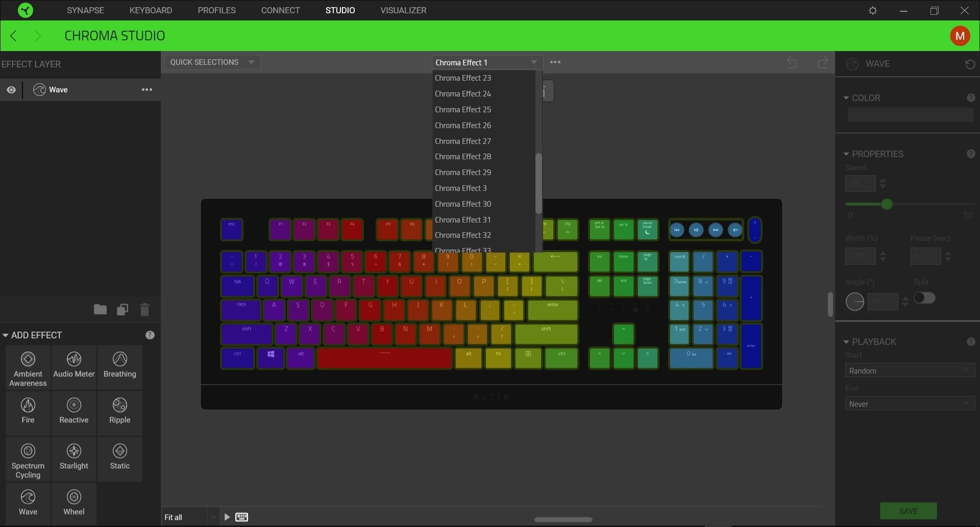Viewport: 980px width, 527px height.
Task: Play the lighting preview
Action: point(227,517)
